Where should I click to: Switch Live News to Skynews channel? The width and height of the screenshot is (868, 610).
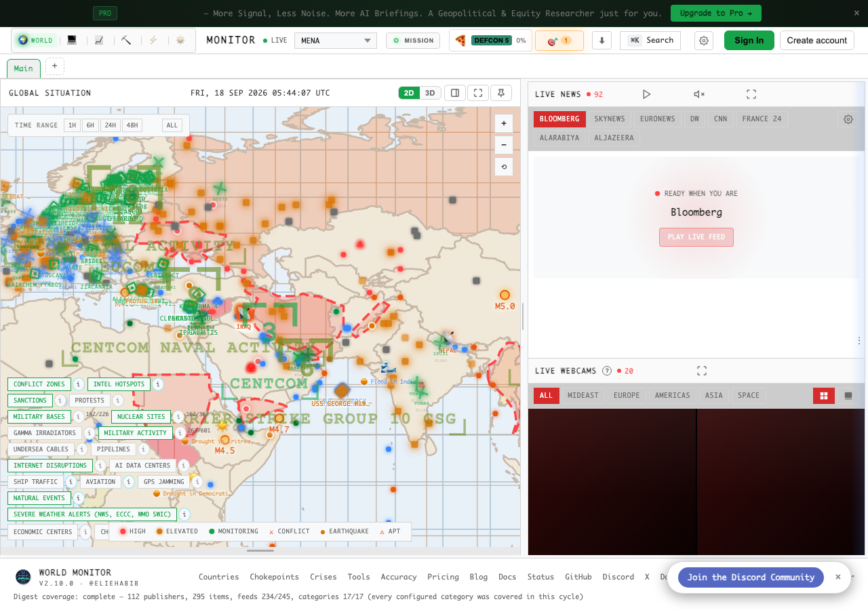pyautogui.click(x=610, y=119)
